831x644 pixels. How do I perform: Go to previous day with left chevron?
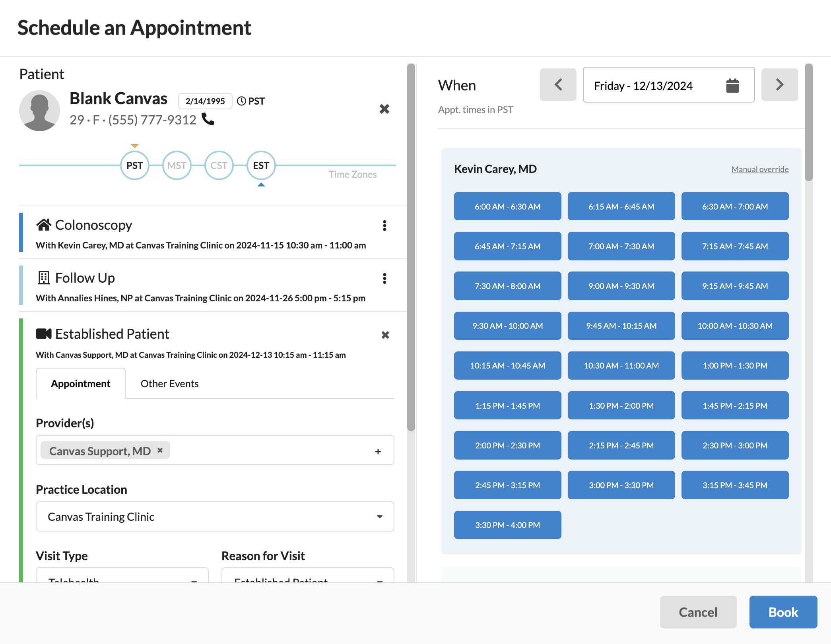coord(558,85)
